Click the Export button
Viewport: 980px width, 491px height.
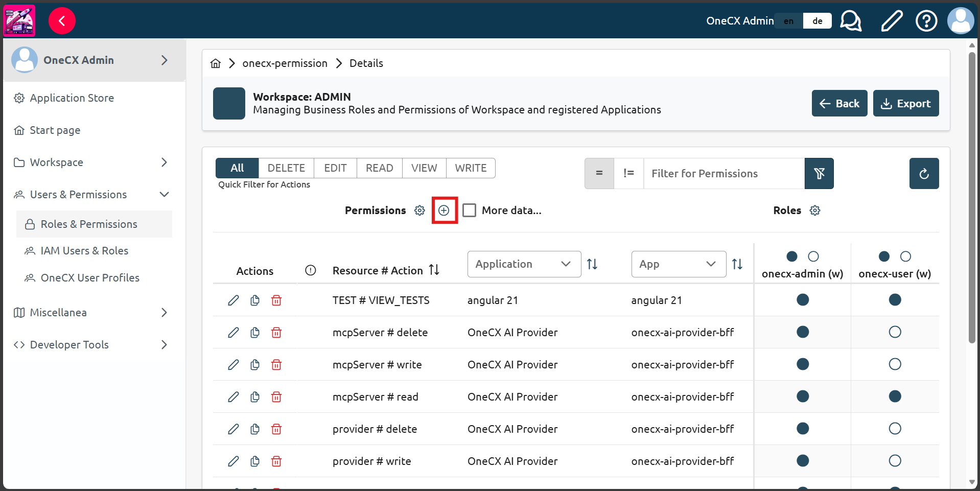pyautogui.click(x=905, y=103)
